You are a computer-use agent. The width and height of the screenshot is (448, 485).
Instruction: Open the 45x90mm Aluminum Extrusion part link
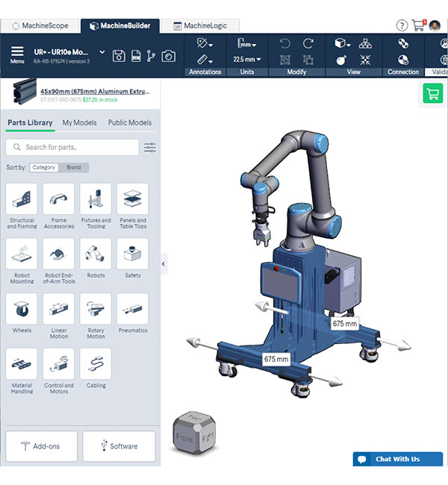pos(95,92)
